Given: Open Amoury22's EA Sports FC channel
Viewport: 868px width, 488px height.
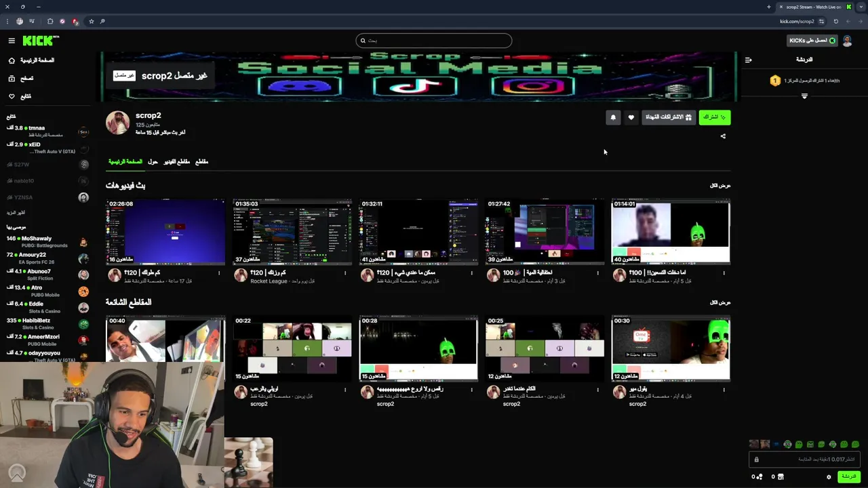Looking at the screenshot, I should point(47,258).
